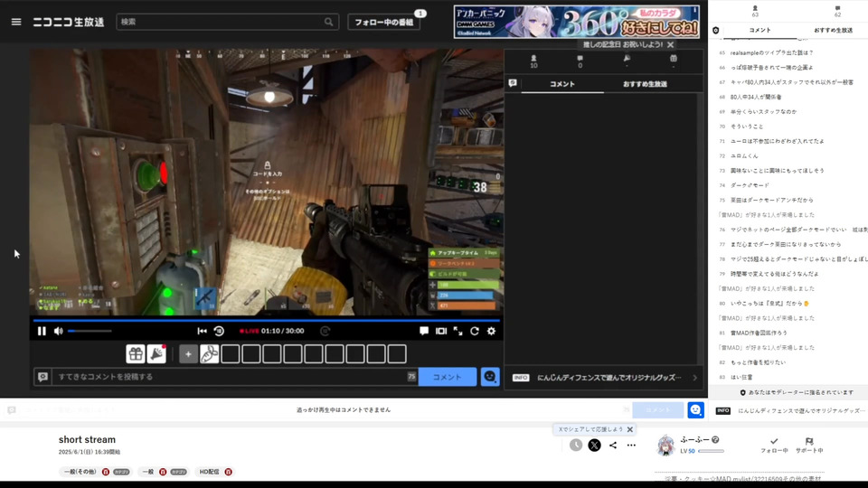Click the party cracker ad icon
Screen dimensions: 868x488
156,353
